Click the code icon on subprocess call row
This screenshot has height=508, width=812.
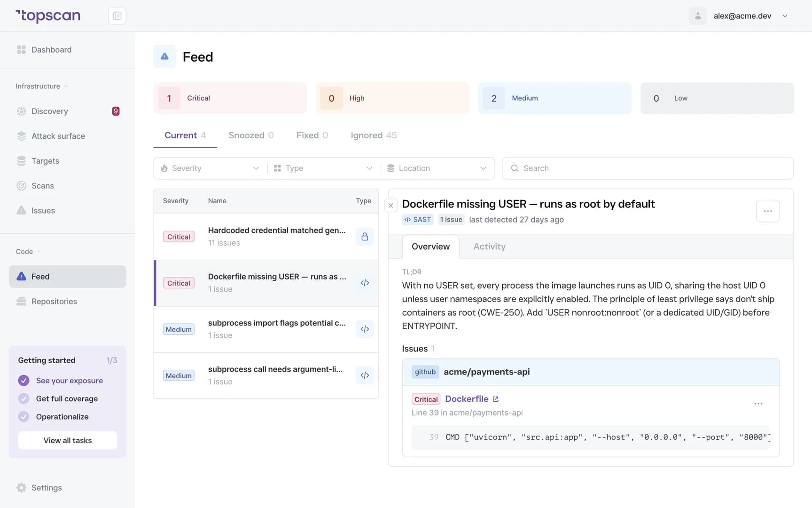pos(365,375)
